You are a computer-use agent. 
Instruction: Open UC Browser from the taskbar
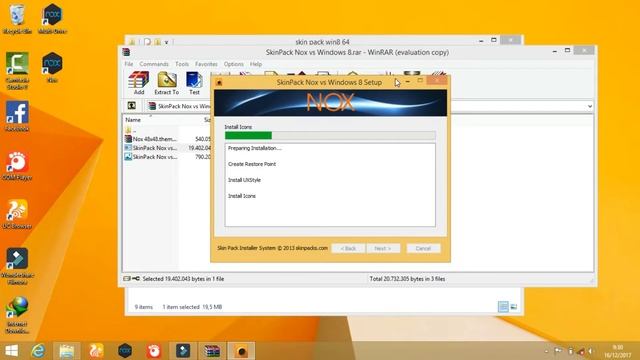point(96,351)
